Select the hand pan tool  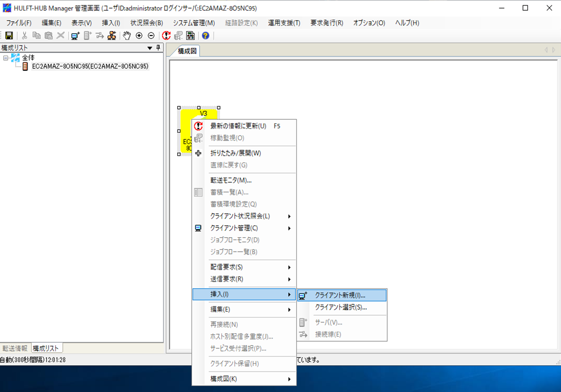[x=127, y=36]
